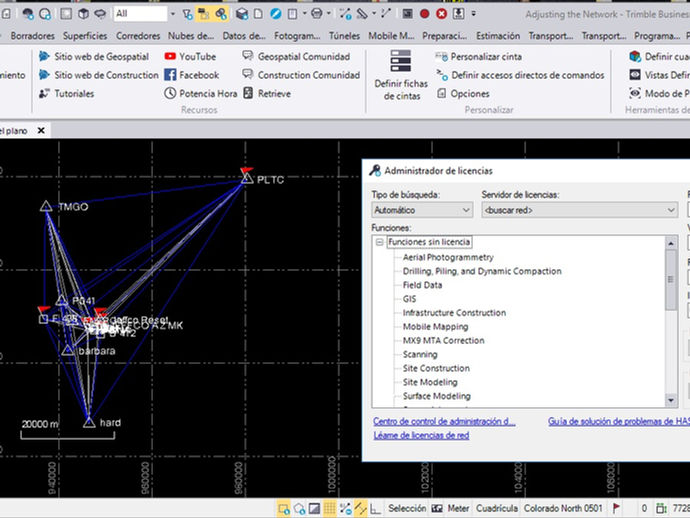Screen dimensions: 690x518
Task: Click Centro de control de administración link
Action: (444, 421)
